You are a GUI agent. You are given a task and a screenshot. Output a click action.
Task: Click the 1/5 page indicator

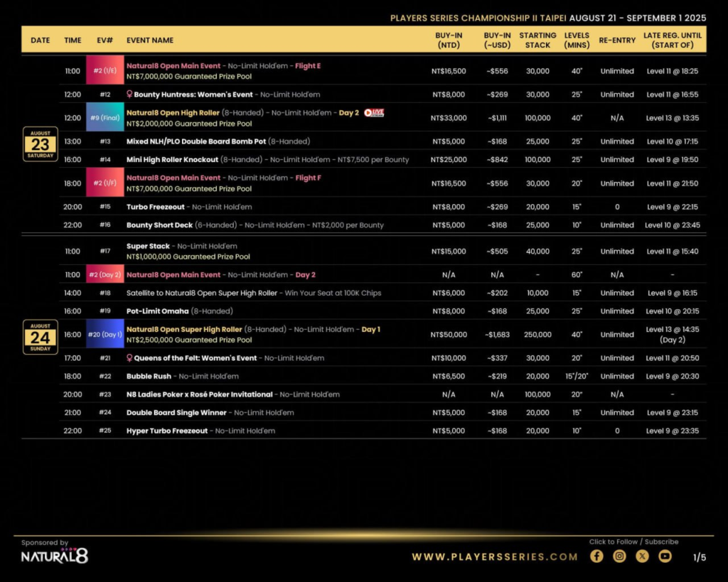(x=699, y=557)
